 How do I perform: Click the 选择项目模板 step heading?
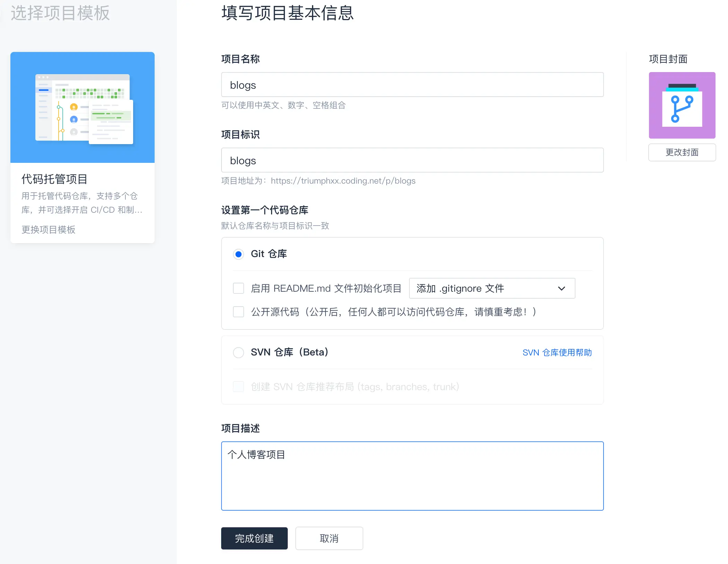[x=60, y=13]
